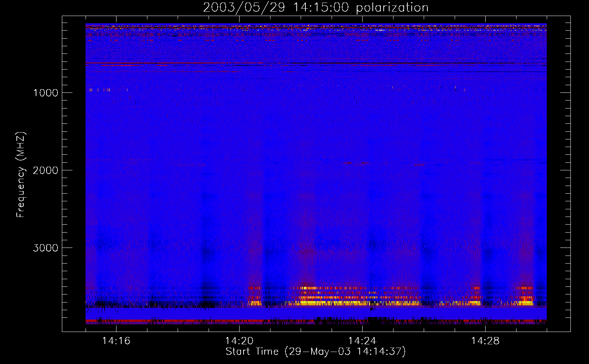Click the plot title '2003/05/29 14:15:00 polarization'
589x364 pixels.
316,8
